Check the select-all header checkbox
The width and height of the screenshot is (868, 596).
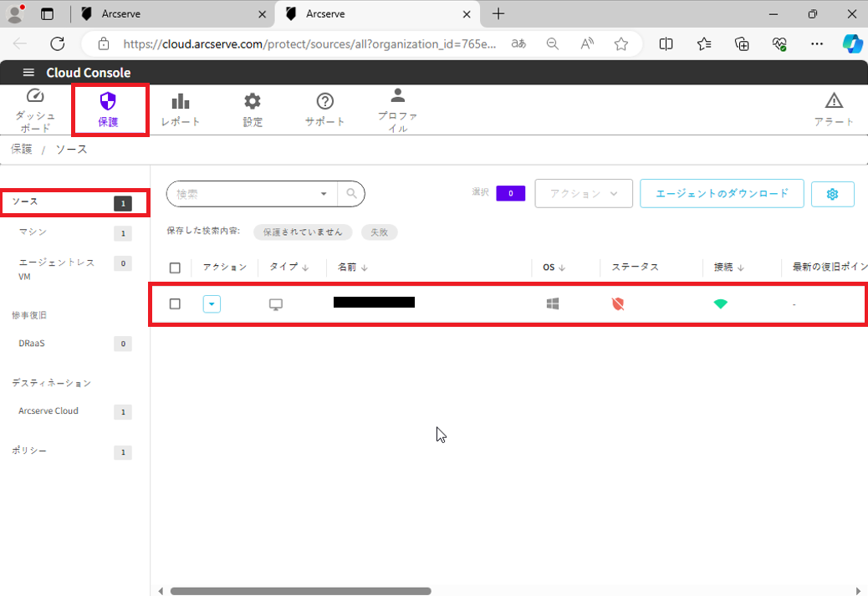tap(175, 267)
